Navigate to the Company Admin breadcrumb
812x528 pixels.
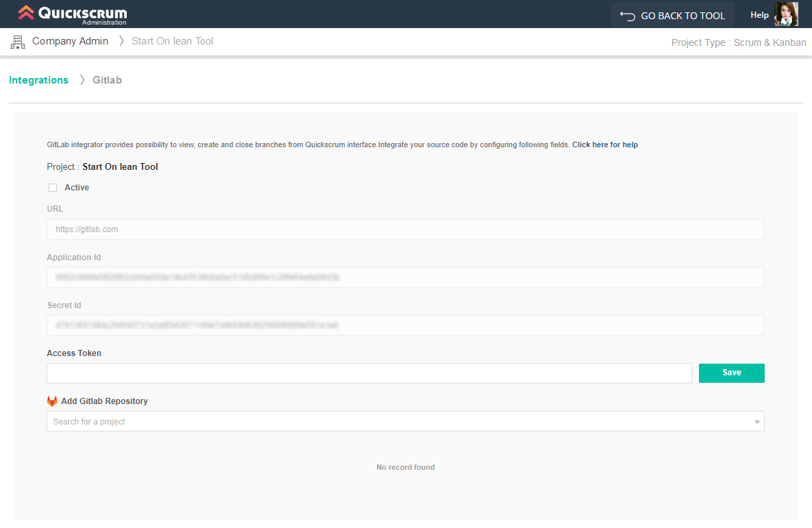point(70,41)
